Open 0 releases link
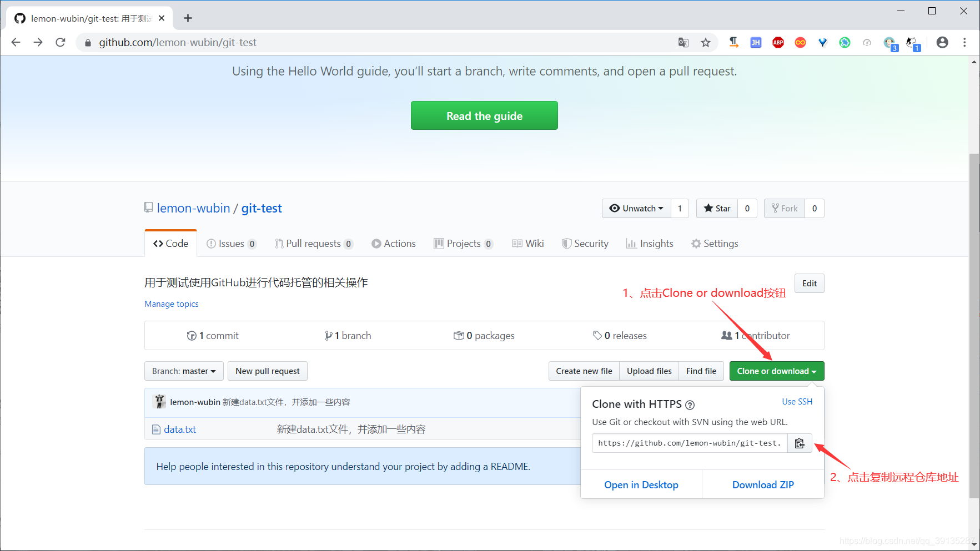980x551 pixels. (620, 336)
